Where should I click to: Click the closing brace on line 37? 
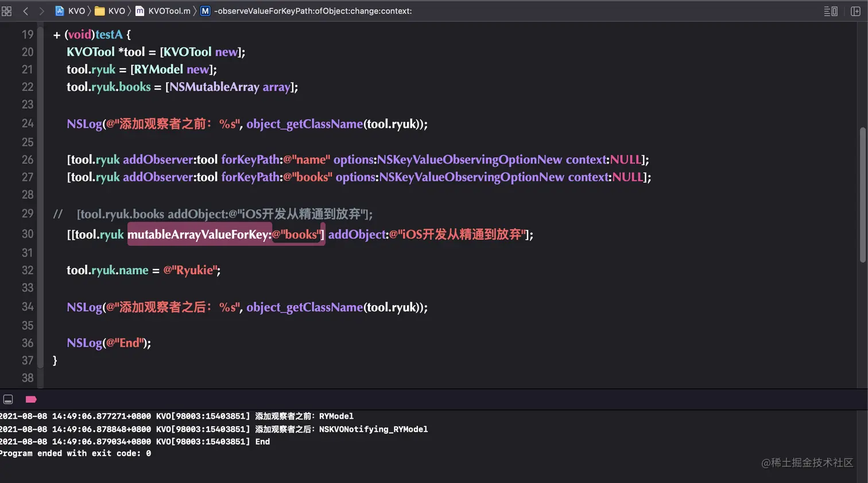(x=55, y=360)
